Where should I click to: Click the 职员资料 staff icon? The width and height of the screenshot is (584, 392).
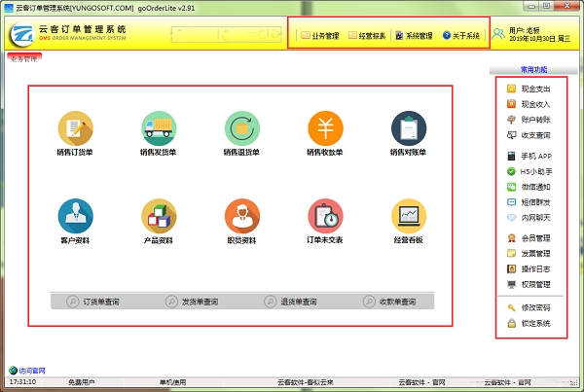pyautogui.click(x=241, y=215)
